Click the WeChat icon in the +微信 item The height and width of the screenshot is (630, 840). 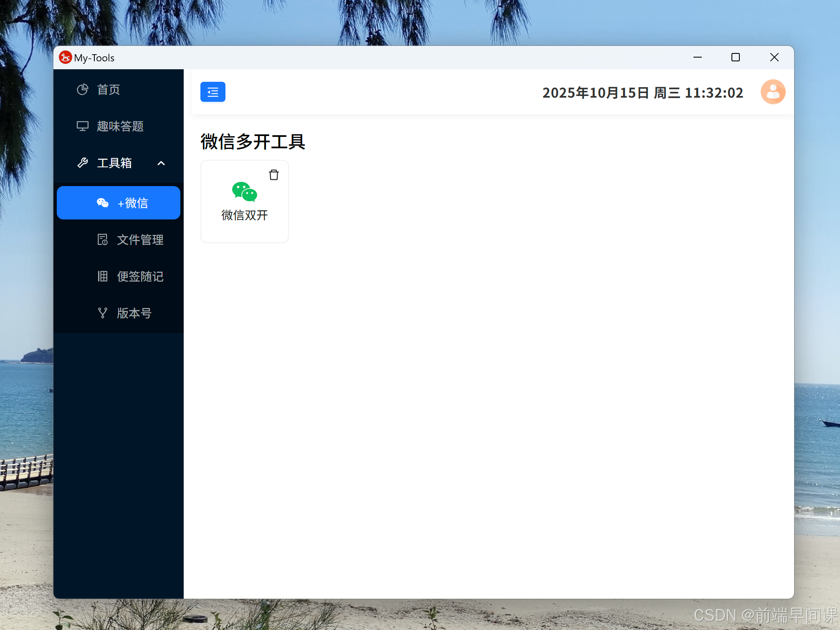coord(103,203)
